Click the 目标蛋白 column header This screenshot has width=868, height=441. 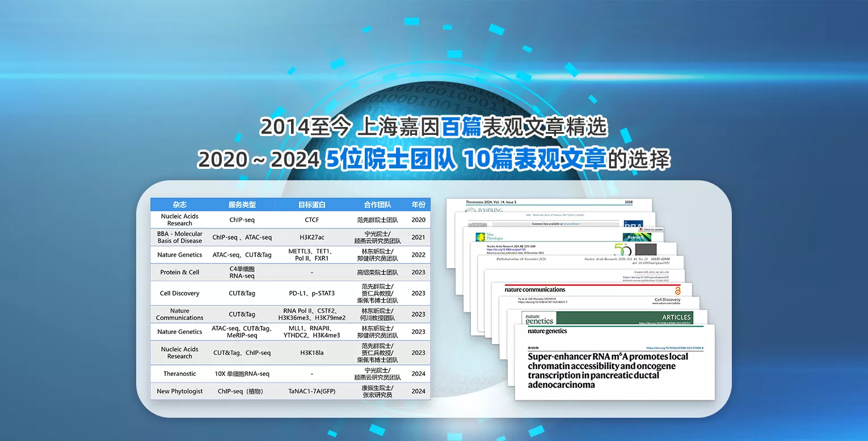tap(311, 205)
